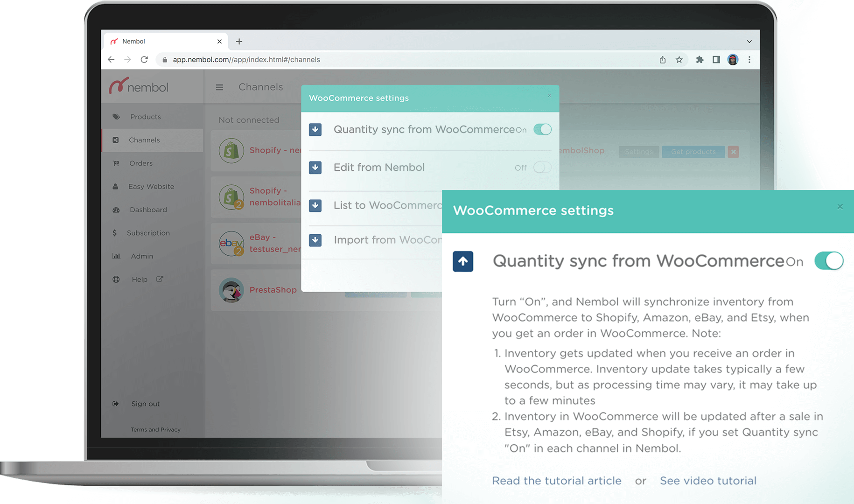Click Sign out in the sidebar
This screenshot has height=504, width=854.
pos(145,404)
